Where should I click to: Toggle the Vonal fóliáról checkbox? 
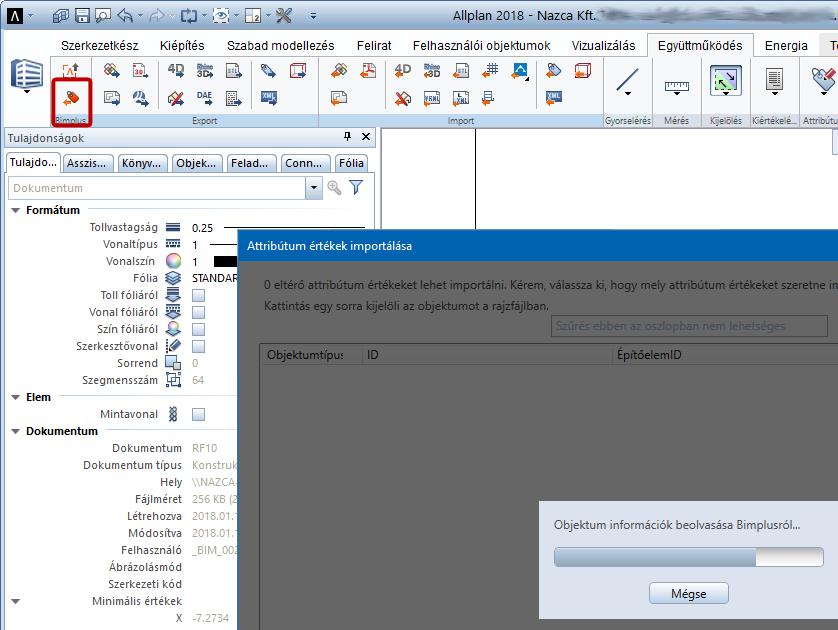(x=198, y=312)
